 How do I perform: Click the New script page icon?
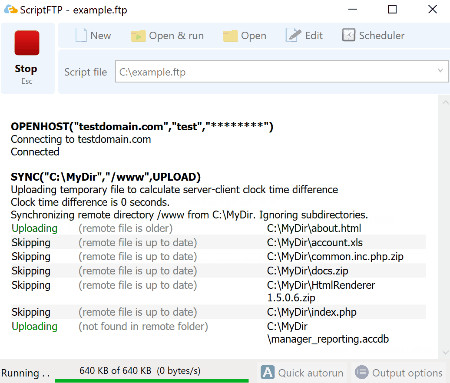[x=81, y=35]
